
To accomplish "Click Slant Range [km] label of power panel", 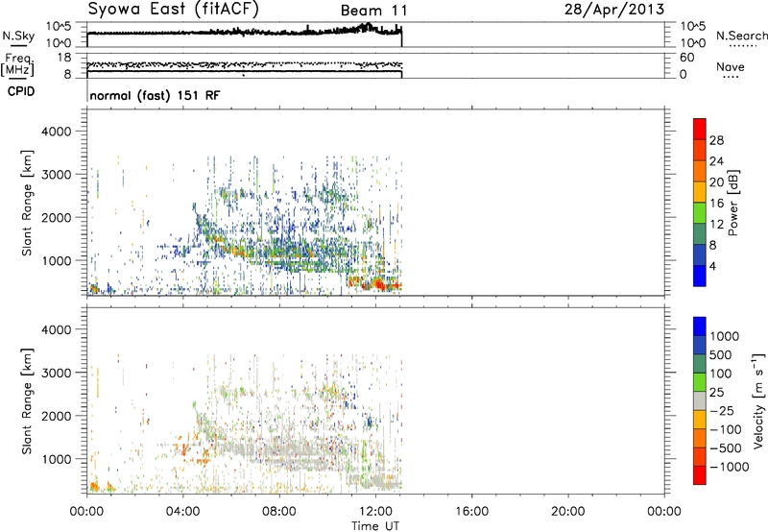I will point(27,203).
